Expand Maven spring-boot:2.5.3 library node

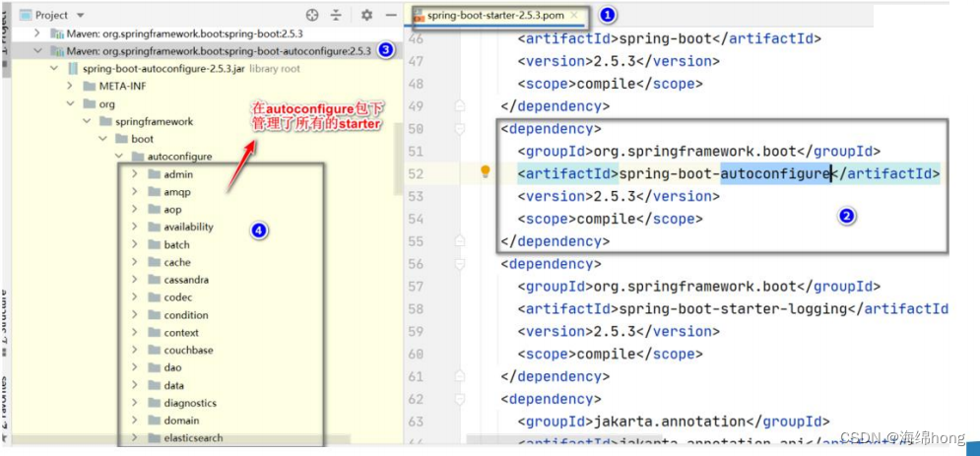click(x=36, y=33)
